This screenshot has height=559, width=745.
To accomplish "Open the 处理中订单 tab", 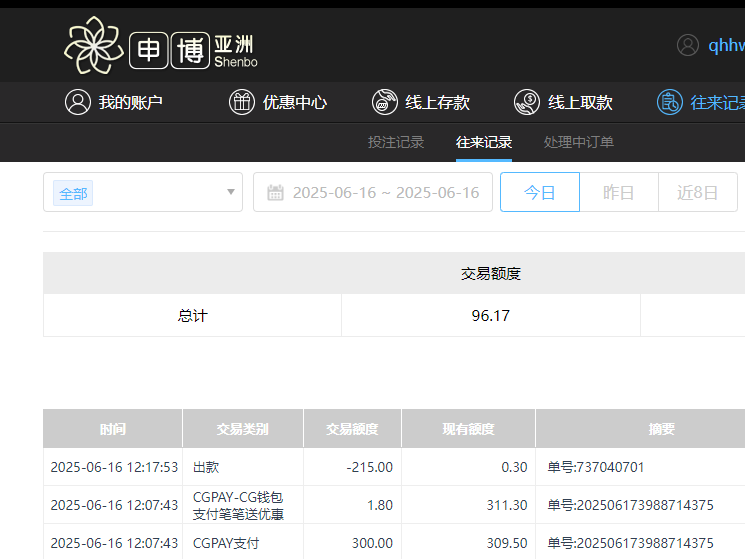I will pos(579,142).
